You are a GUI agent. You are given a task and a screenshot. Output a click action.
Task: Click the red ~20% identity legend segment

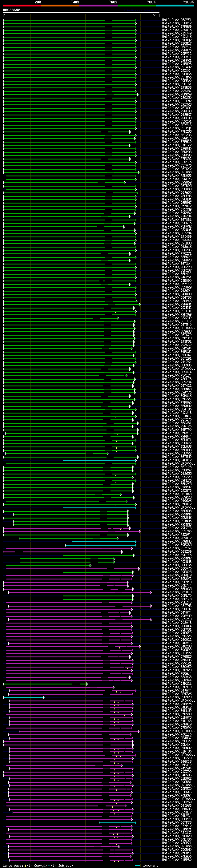22,6
